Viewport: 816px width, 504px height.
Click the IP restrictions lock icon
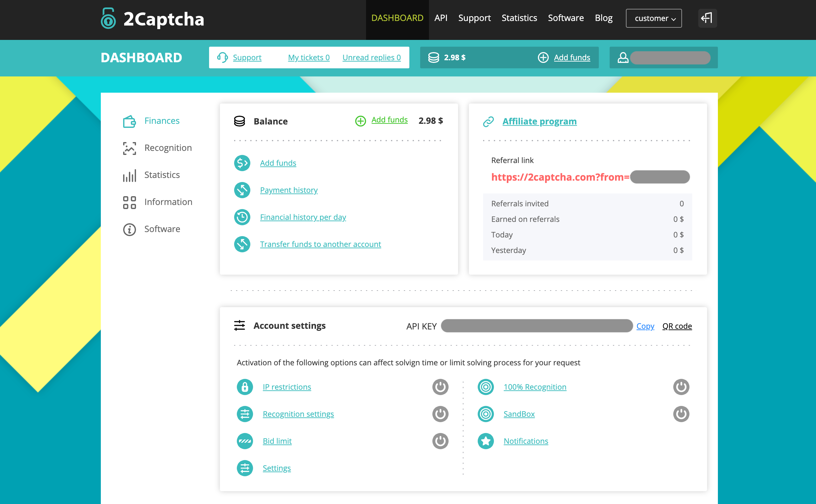(x=245, y=387)
